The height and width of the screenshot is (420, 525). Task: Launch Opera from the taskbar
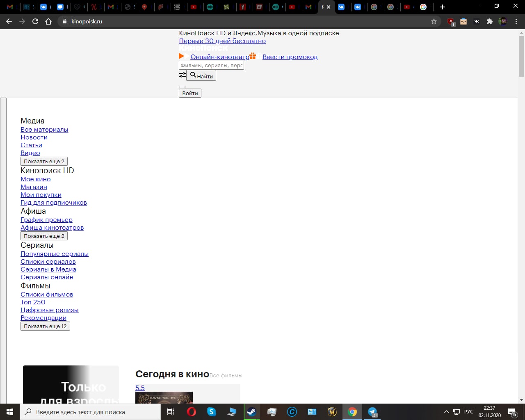192,412
